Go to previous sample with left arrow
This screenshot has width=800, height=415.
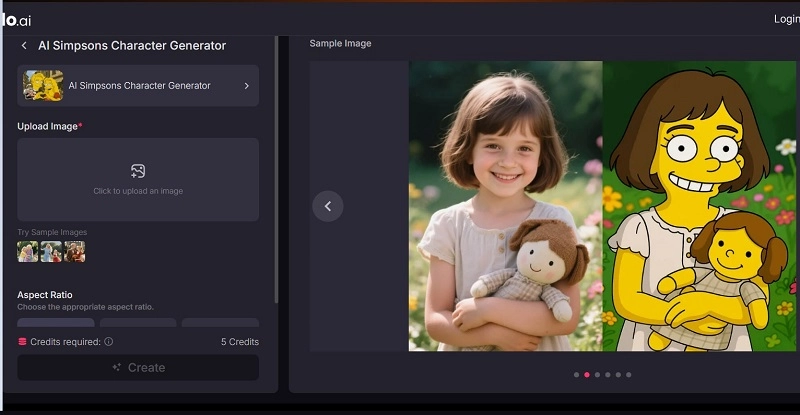tap(328, 207)
